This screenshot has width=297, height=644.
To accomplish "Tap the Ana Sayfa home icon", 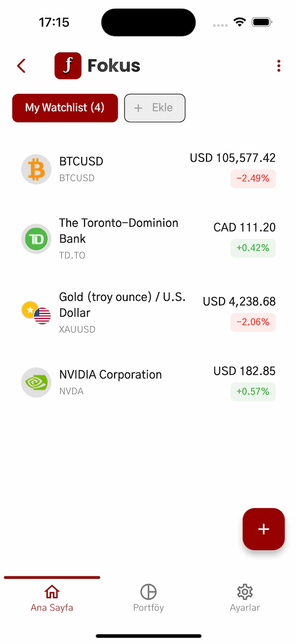I will point(52,592).
